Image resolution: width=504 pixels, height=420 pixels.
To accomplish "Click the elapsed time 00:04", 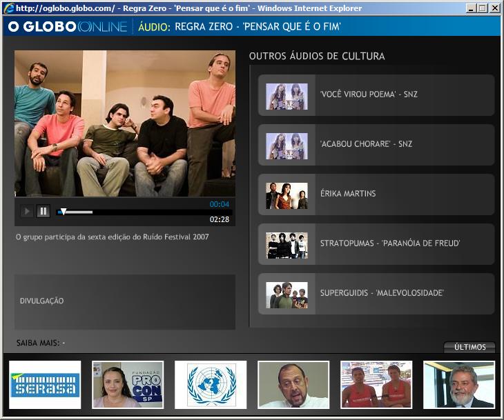I will coord(220,204).
